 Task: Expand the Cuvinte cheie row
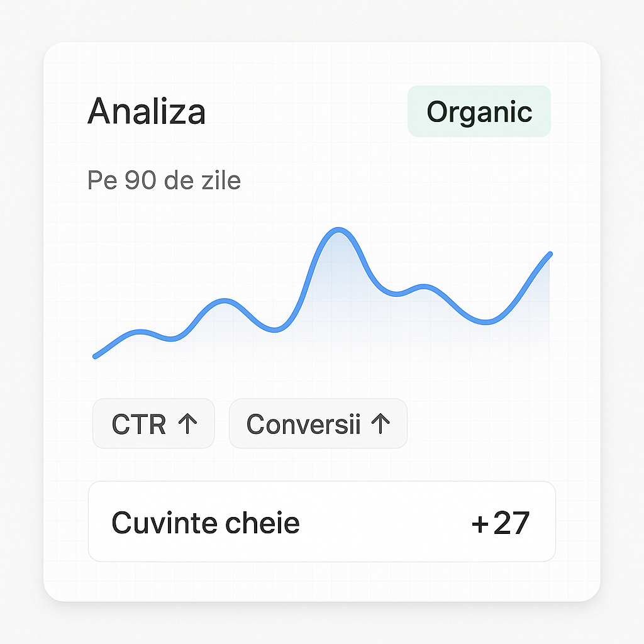pos(323,523)
